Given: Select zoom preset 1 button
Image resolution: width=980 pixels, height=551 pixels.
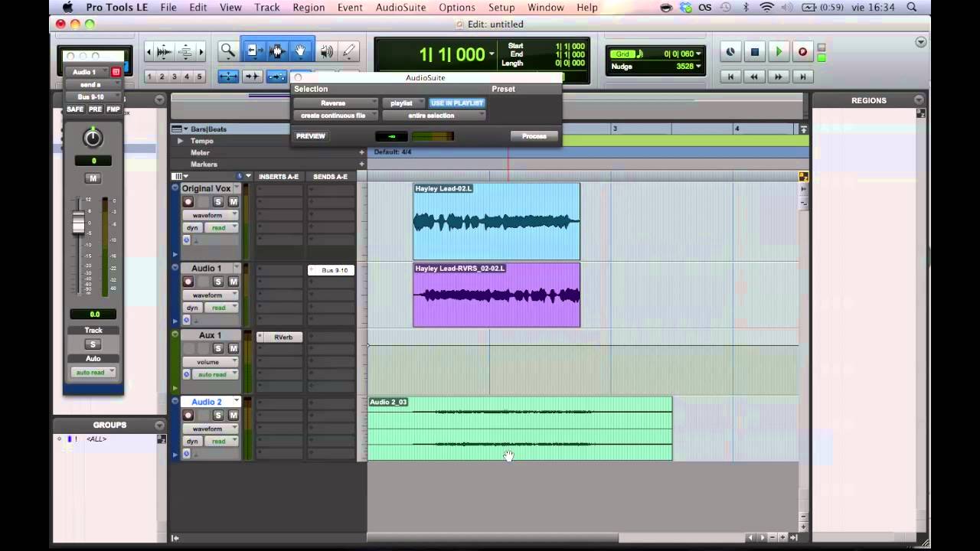Looking at the screenshot, I should (x=149, y=77).
